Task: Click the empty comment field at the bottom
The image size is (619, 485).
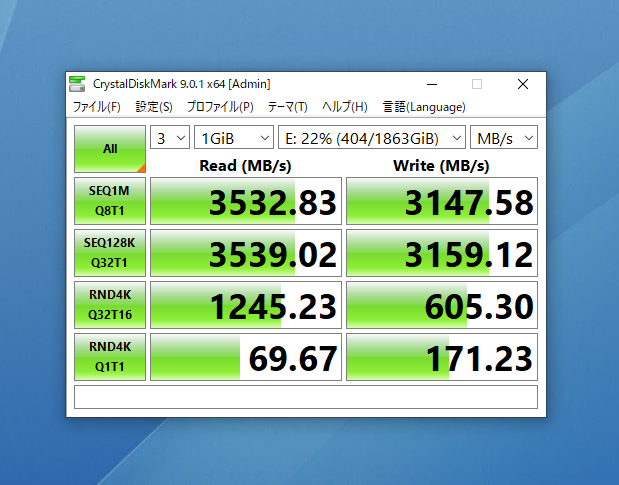Action: (x=306, y=397)
